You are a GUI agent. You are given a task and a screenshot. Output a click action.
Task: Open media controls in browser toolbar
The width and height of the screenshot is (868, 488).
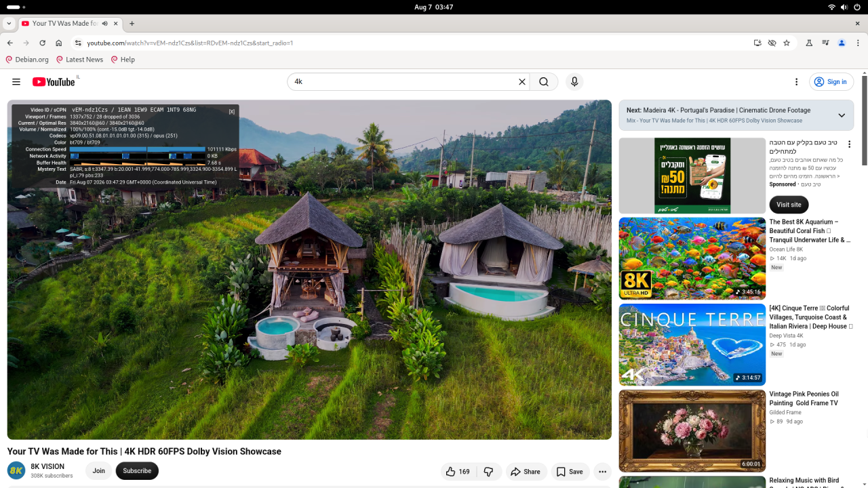click(x=825, y=43)
